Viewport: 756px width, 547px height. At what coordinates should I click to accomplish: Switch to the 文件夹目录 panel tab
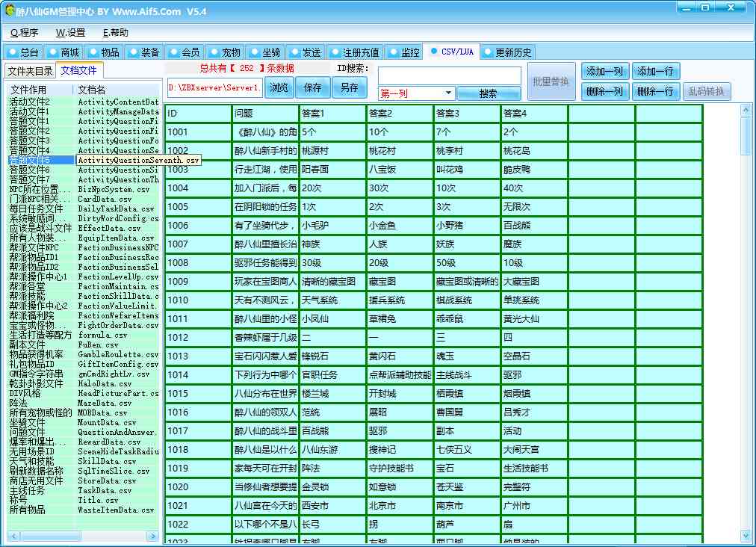tap(30, 71)
